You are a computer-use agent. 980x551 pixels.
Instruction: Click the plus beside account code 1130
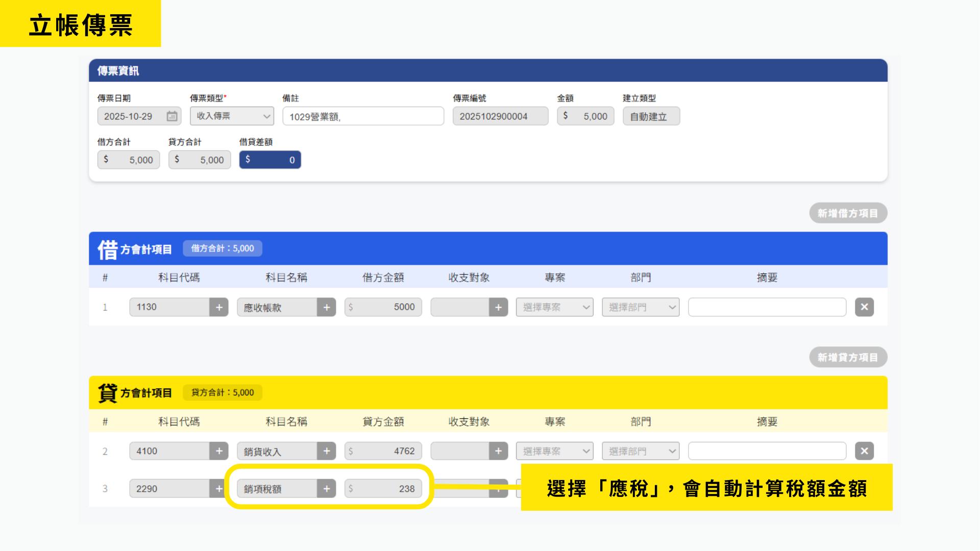tap(219, 307)
